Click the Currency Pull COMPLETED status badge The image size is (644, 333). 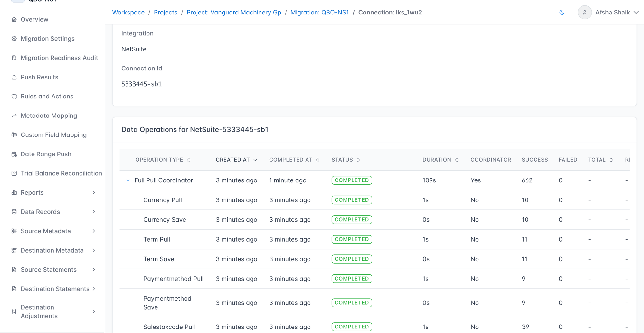[x=352, y=200]
